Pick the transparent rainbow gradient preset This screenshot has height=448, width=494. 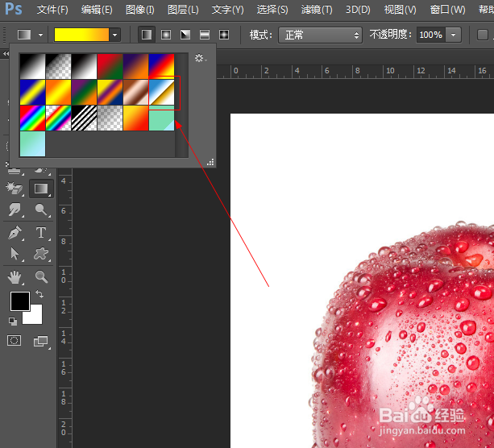point(59,118)
